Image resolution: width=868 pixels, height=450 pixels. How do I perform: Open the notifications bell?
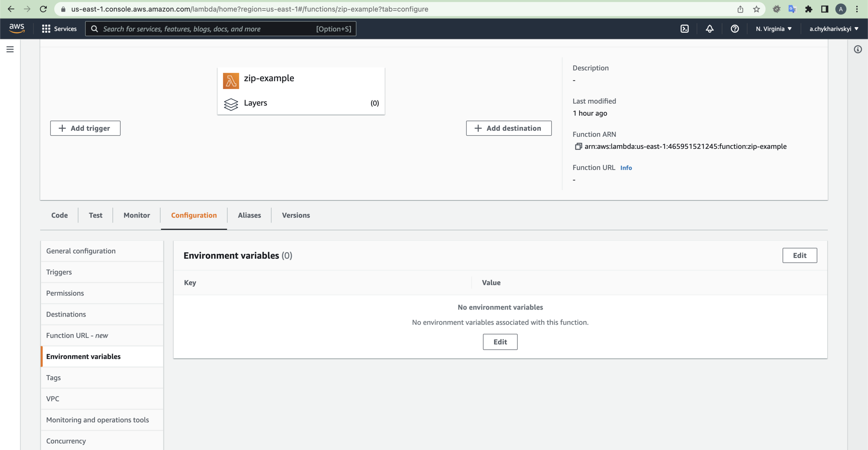point(709,29)
